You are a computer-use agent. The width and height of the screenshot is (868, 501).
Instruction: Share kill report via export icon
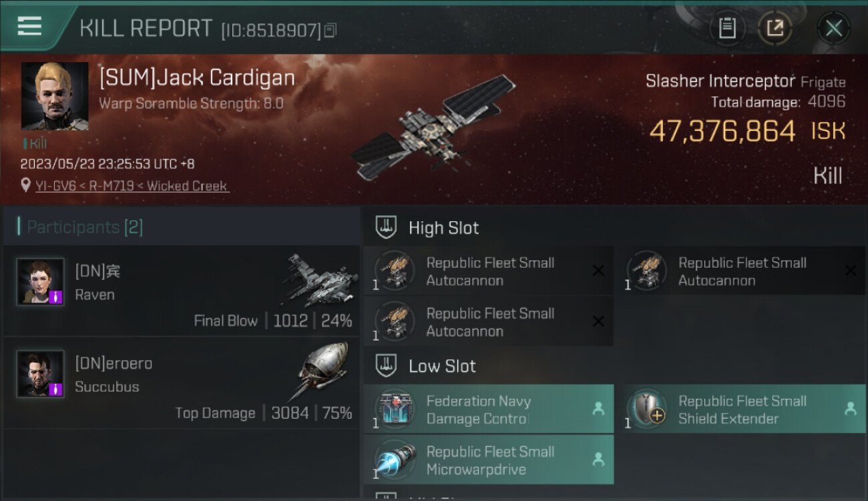[x=775, y=29]
